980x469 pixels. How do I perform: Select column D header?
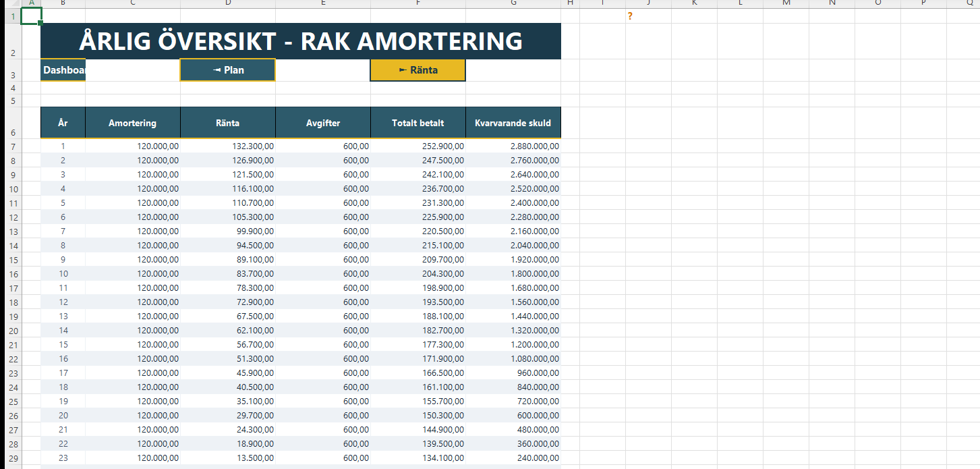coord(228,3)
